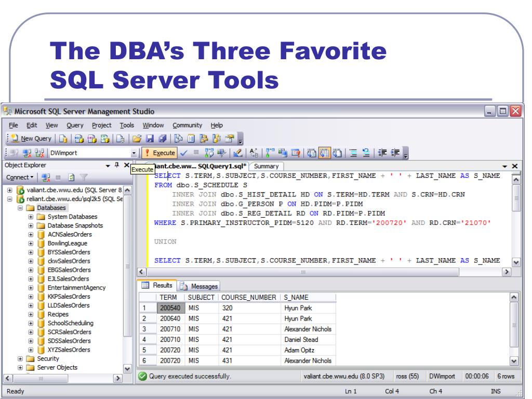Click the Summary page toolbar icon
This screenshot has width=532, height=399.
[x=191, y=138]
